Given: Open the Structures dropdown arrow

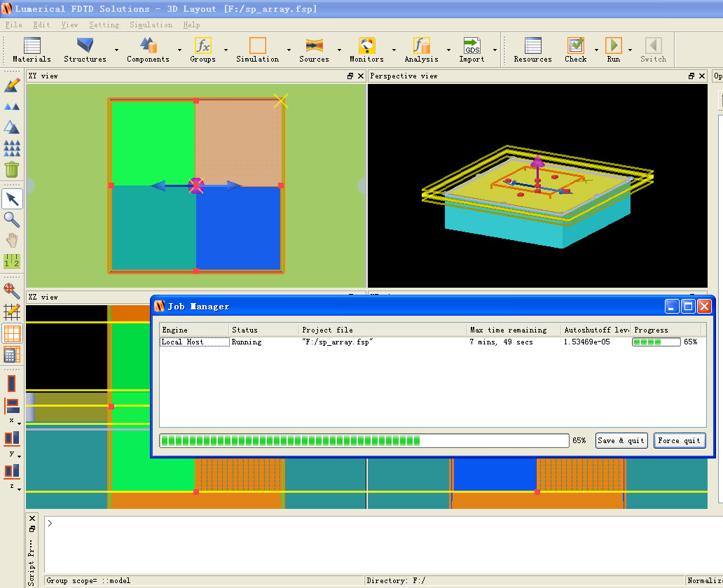Looking at the screenshot, I should tap(117, 50).
